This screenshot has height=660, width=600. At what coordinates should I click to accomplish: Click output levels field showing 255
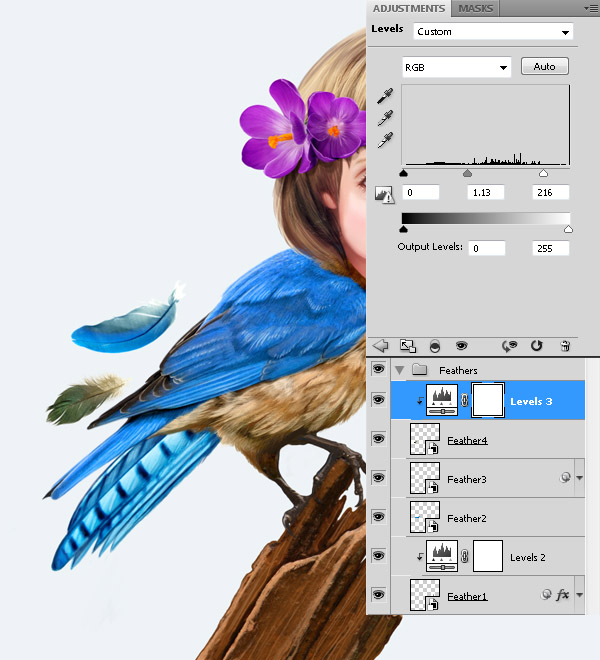[x=551, y=248]
